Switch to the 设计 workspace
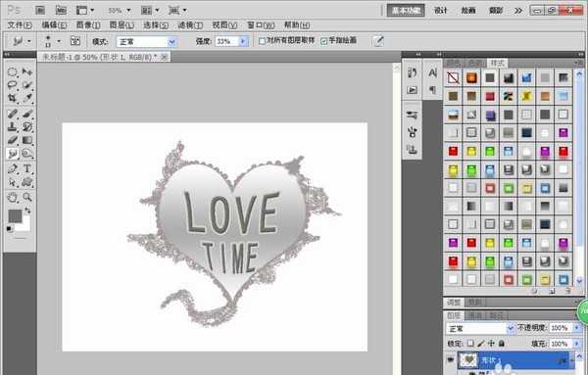The height and width of the screenshot is (375, 588). [x=441, y=11]
